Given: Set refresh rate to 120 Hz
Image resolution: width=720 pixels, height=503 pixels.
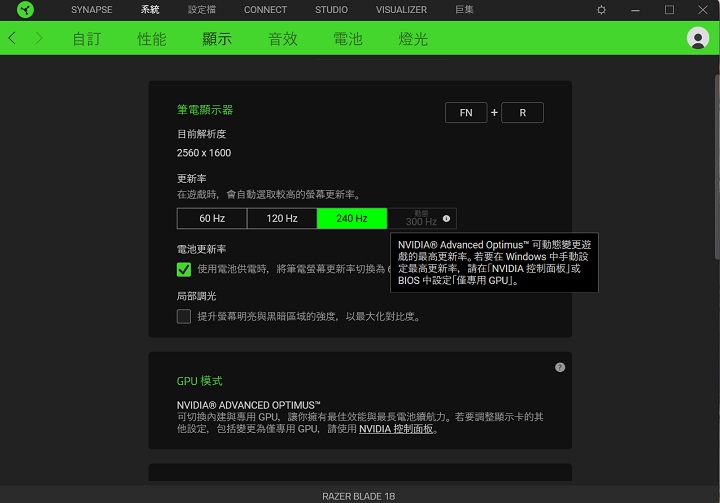Looking at the screenshot, I should (282, 219).
